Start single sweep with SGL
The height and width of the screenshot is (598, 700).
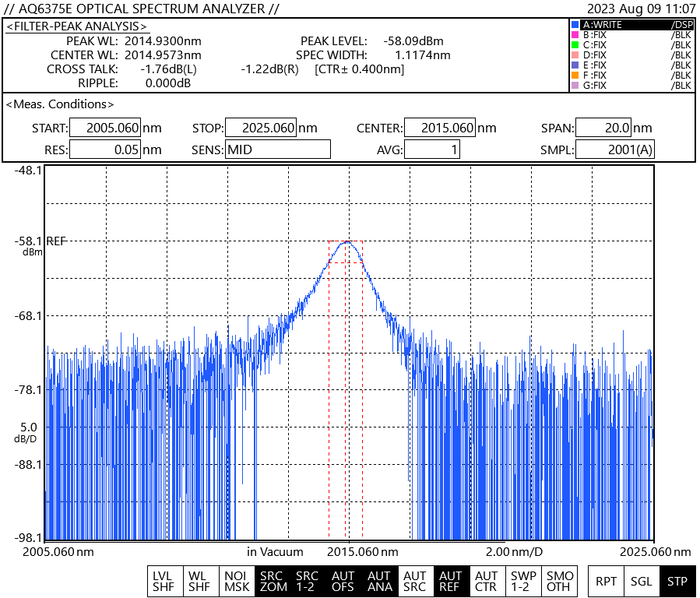pos(642,581)
